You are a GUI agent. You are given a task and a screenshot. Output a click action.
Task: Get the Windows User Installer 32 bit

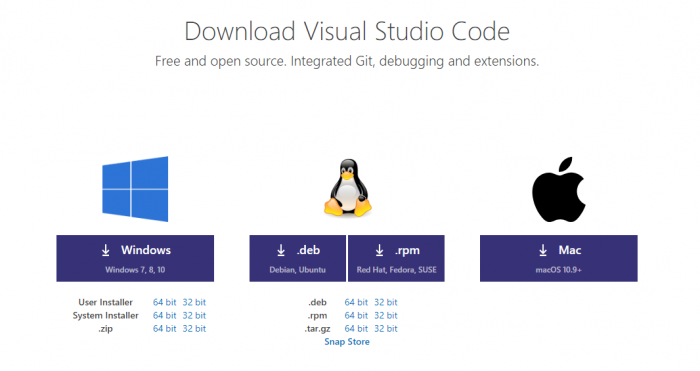[x=194, y=302]
